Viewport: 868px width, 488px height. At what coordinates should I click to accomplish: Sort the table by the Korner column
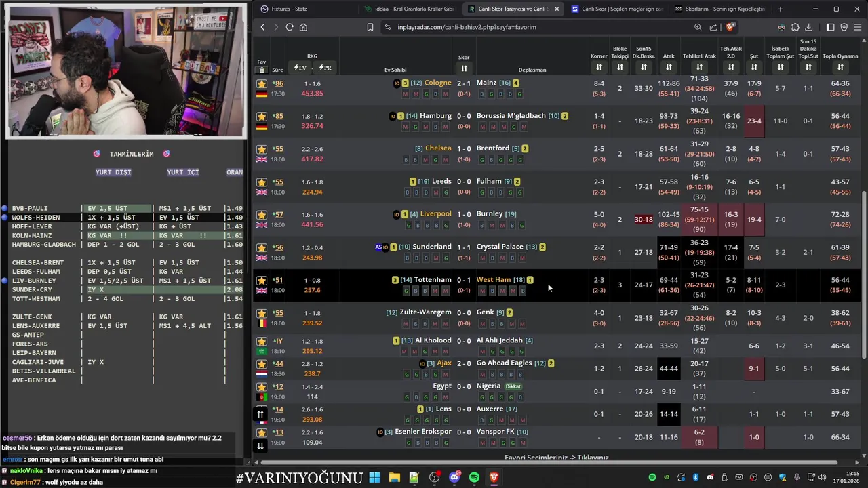pos(599,67)
